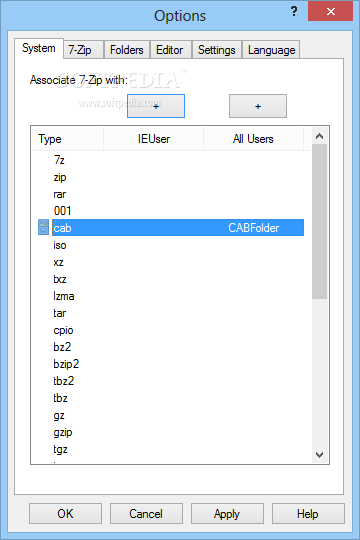Select the 001 file type row
The width and height of the screenshot is (360, 540).
coord(171,211)
